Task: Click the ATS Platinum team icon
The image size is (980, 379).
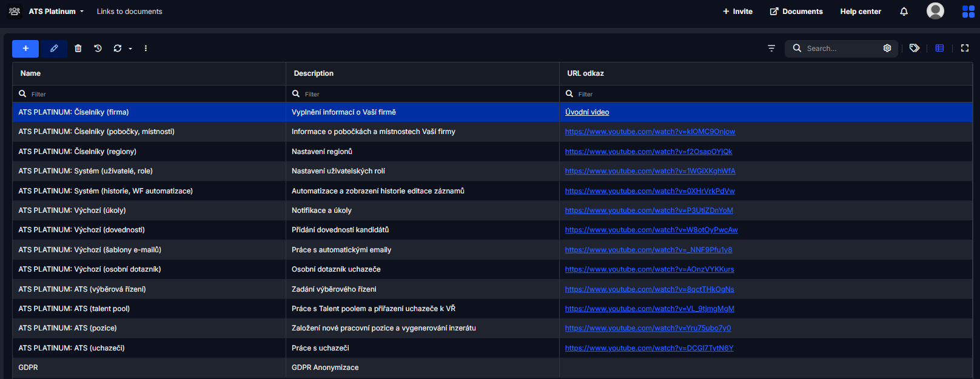Action: [15, 12]
